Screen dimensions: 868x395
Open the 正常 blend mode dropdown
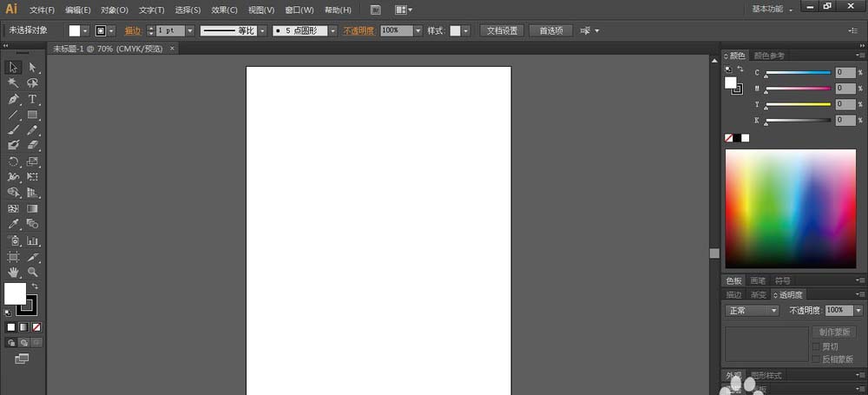coord(752,310)
